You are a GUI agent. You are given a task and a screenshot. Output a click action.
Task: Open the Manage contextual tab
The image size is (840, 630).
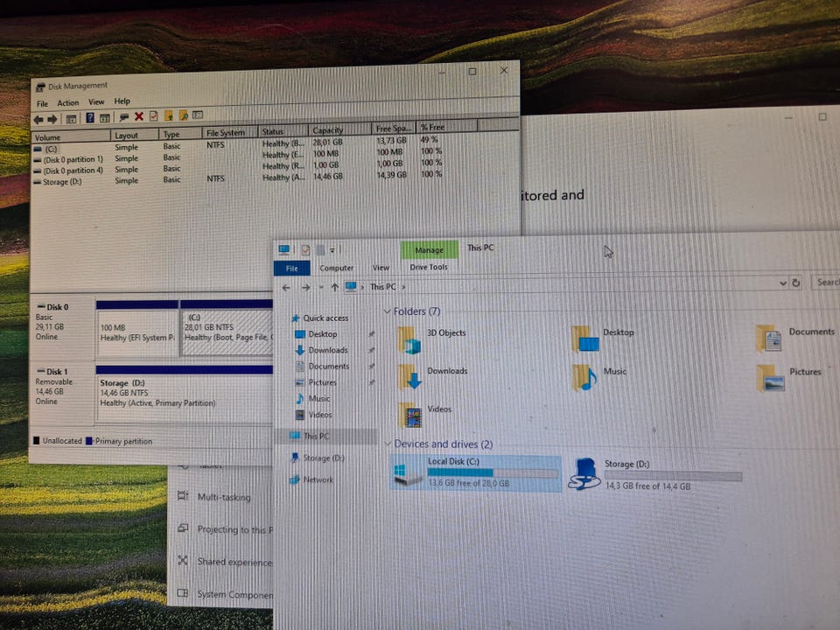(x=429, y=249)
